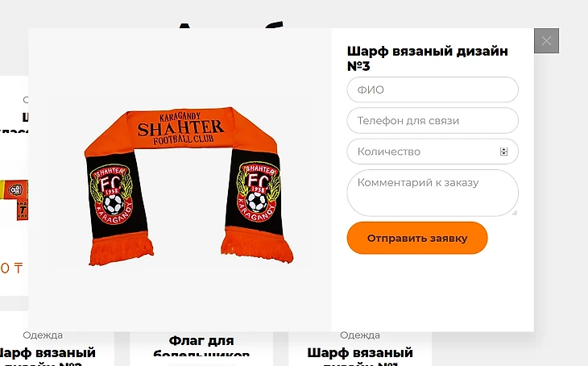588x366 pixels.
Task: Open Флаг для болельщиков product
Action: 201,346
